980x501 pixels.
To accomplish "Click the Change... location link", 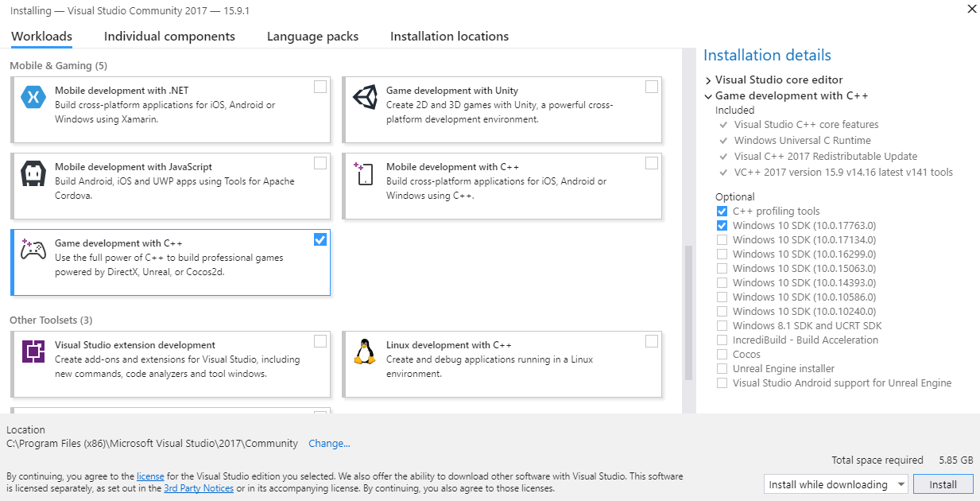I will click(x=329, y=444).
